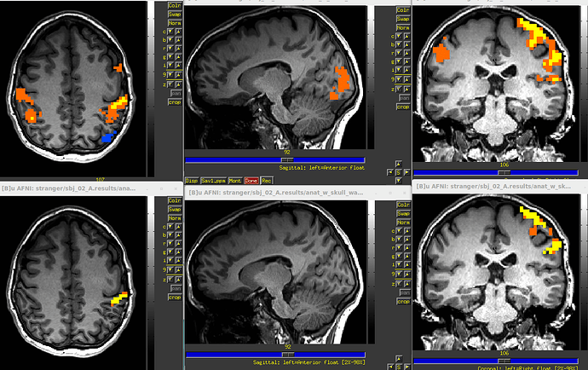Click g up arrow in upper axial viewer

[178, 57]
